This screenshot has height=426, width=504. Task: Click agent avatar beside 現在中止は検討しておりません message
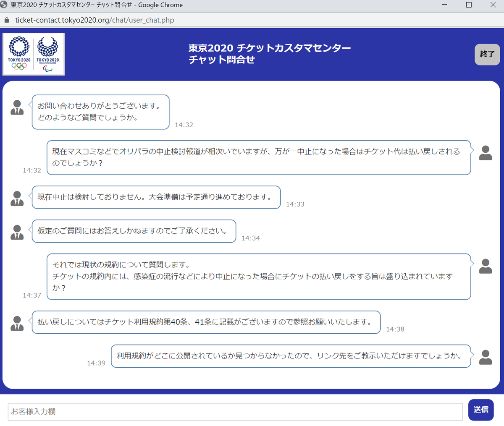click(x=17, y=198)
